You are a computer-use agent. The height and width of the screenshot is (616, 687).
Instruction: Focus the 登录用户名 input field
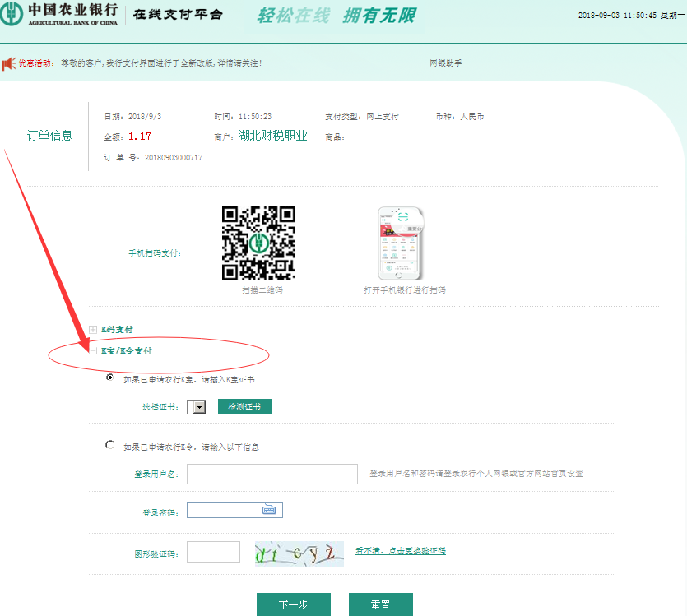click(272, 475)
